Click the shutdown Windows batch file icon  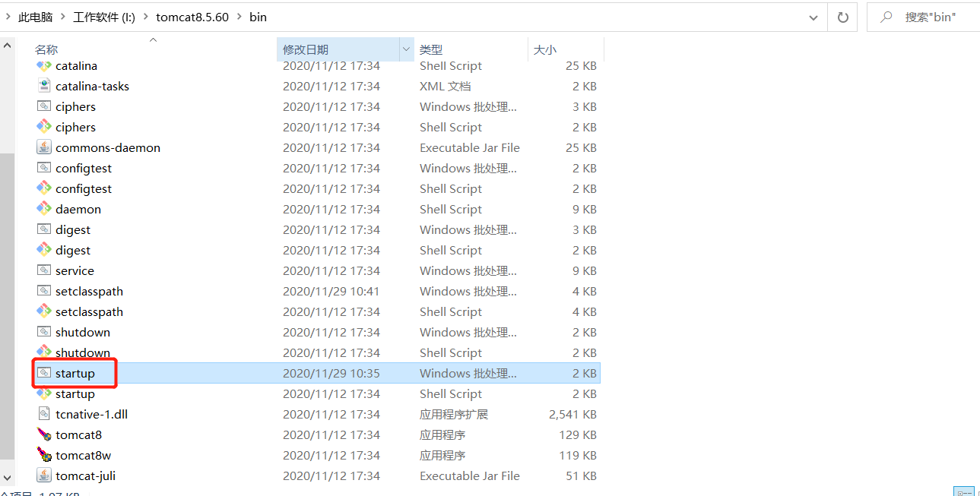tap(44, 332)
